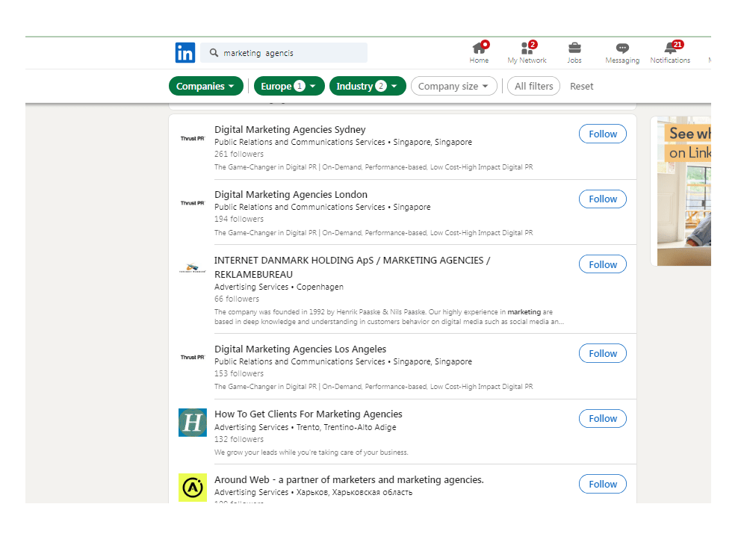Click the '66 followers' text
747x560 pixels.
point(237,299)
